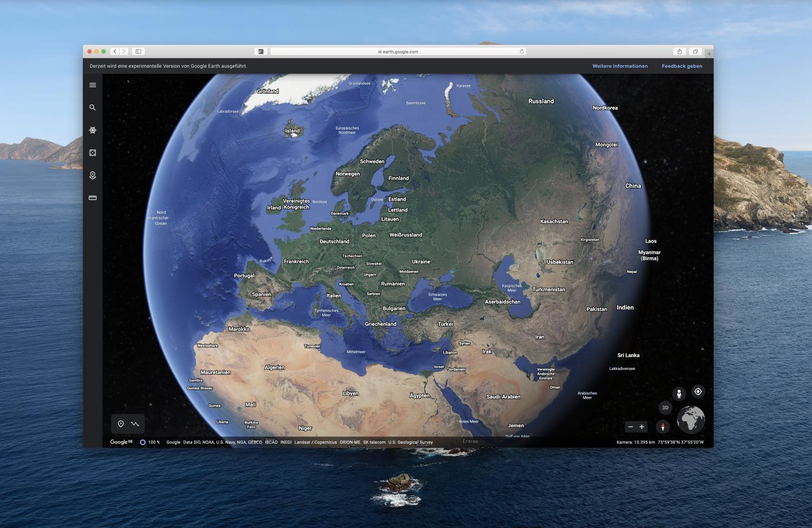
Task: Click the experimental version notice text
Action: [168, 66]
